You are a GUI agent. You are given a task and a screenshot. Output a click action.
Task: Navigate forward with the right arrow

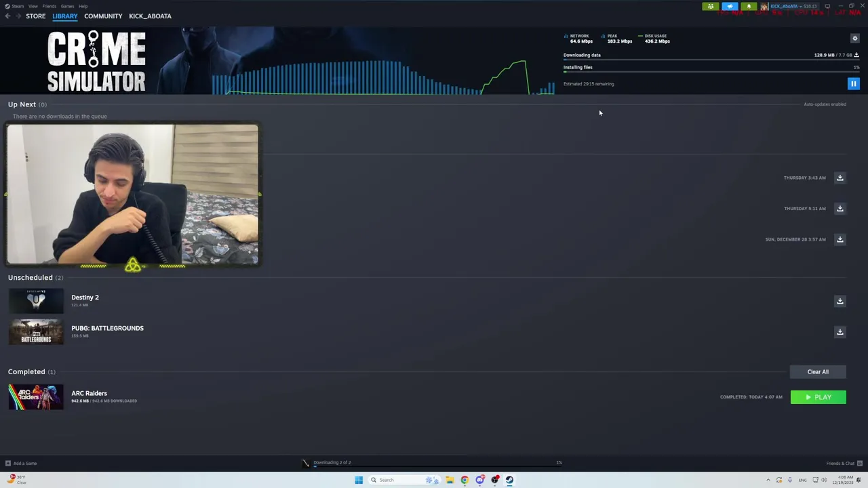(x=18, y=16)
